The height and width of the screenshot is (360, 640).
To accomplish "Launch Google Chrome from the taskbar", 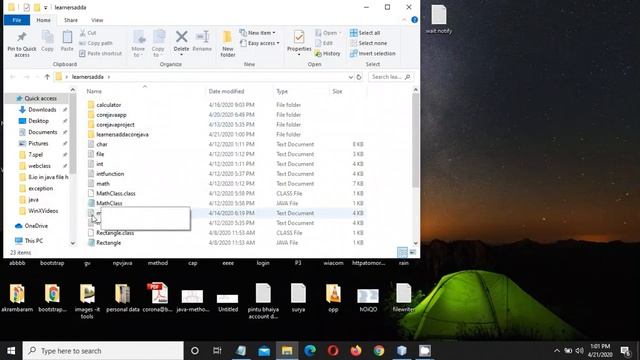I will 379,351.
